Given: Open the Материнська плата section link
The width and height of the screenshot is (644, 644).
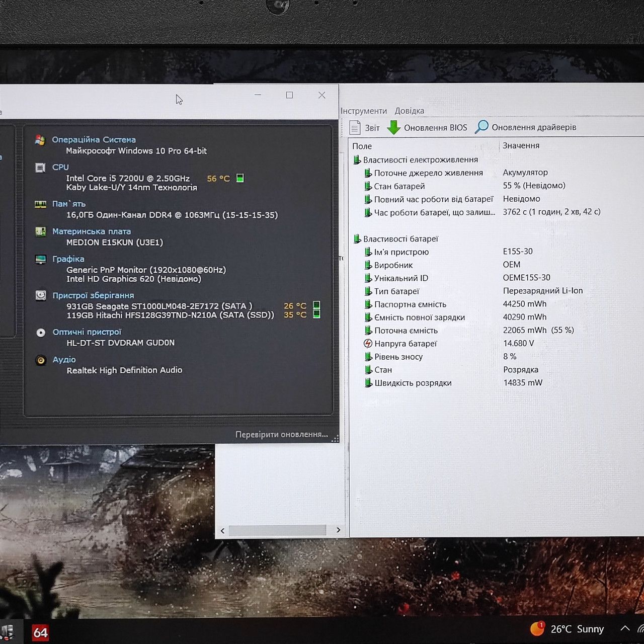Looking at the screenshot, I should 92,231.
